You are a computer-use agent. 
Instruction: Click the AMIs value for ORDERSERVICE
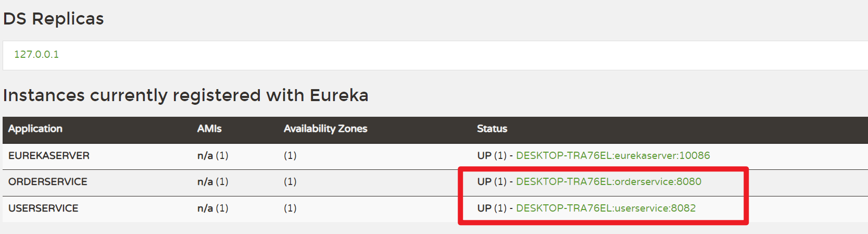[x=212, y=181]
